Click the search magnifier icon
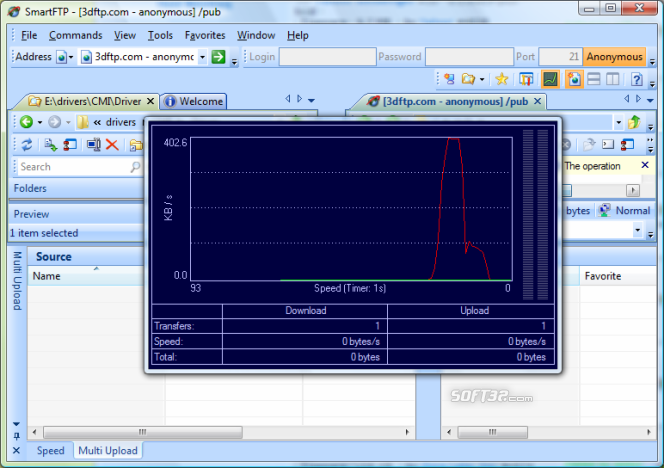664x468 pixels. [135, 167]
